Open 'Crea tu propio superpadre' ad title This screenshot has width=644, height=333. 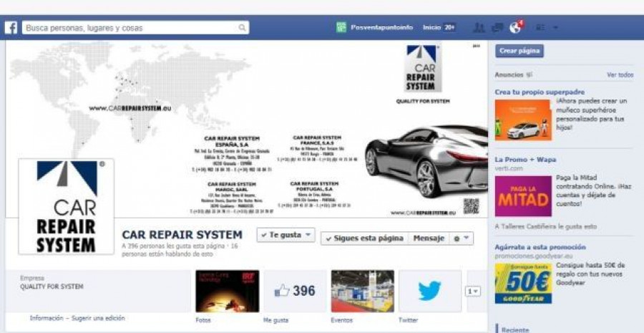(540, 92)
